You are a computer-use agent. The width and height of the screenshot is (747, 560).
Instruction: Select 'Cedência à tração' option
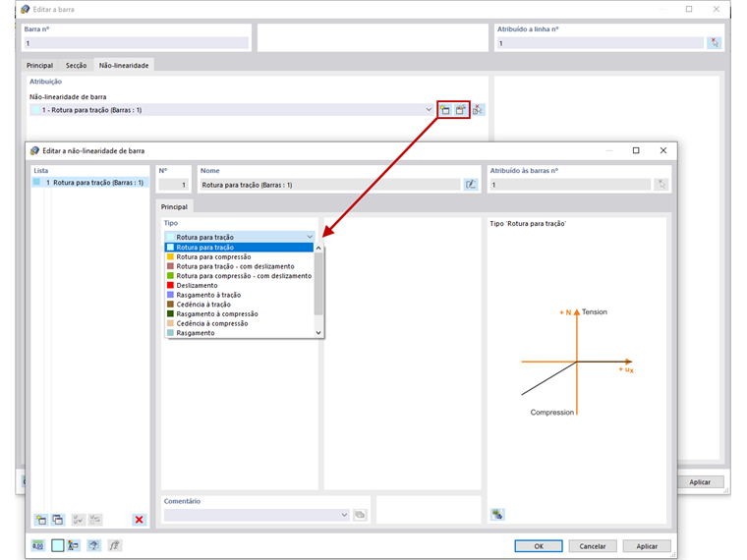(x=239, y=305)
